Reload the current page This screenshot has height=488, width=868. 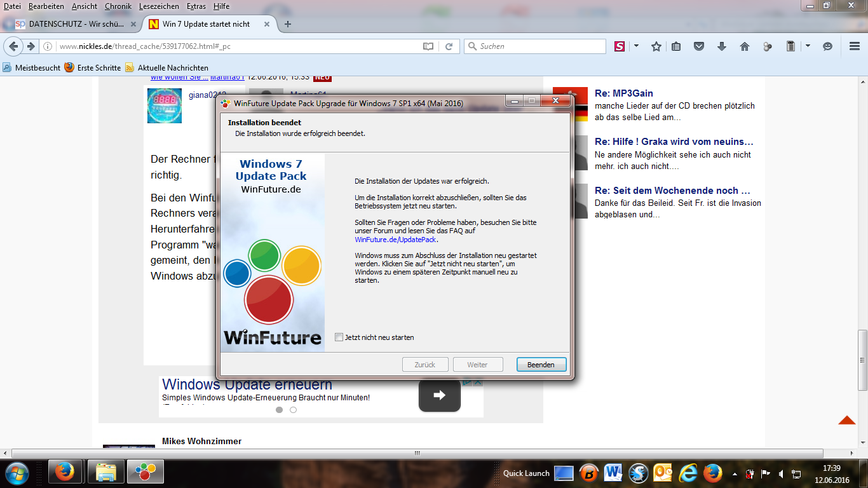449,46
